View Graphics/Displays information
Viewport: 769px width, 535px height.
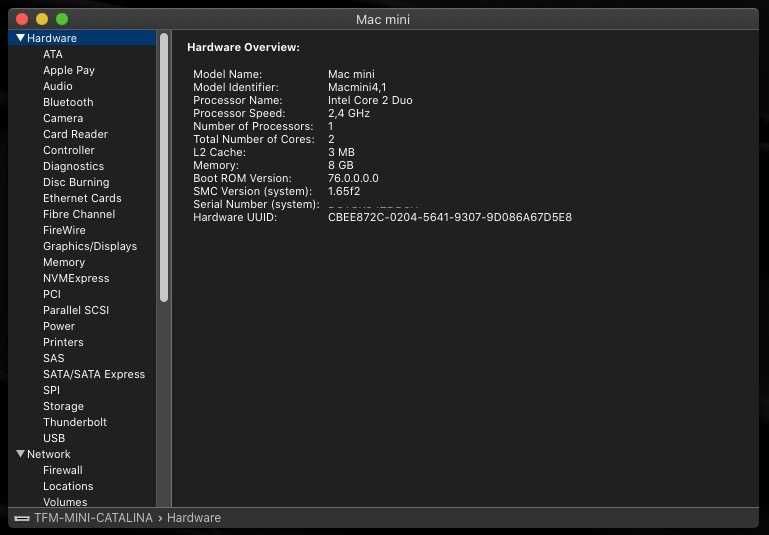[x=90, y=246]
